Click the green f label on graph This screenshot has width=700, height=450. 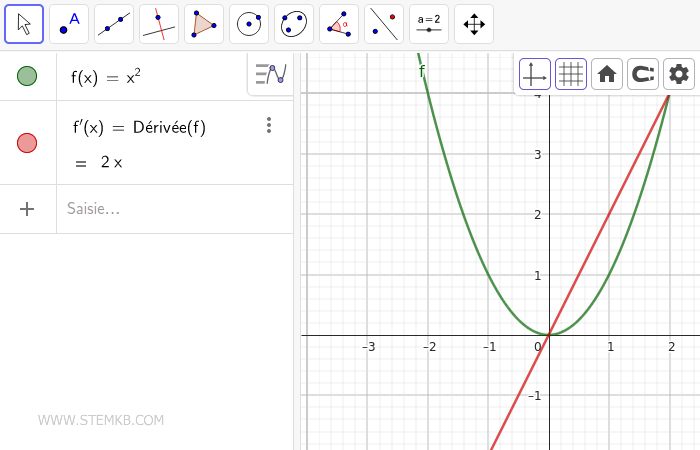pyautogui.click(x=422, y=71)
